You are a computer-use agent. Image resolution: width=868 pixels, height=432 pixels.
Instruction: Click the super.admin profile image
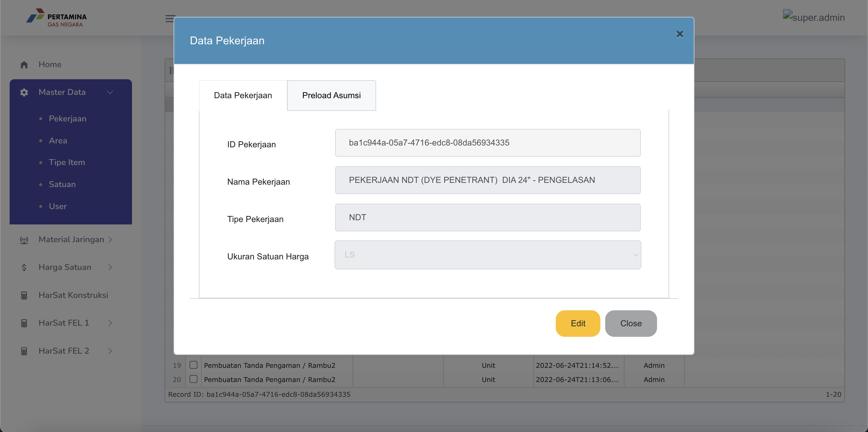click(x=813, y=16)
